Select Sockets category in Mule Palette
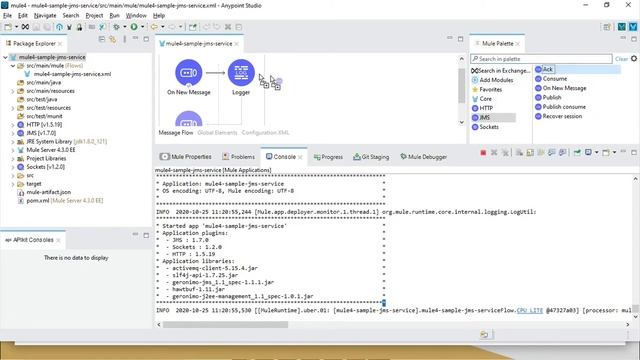The height and width of the screenshot is (360, 640). (485, 127)
